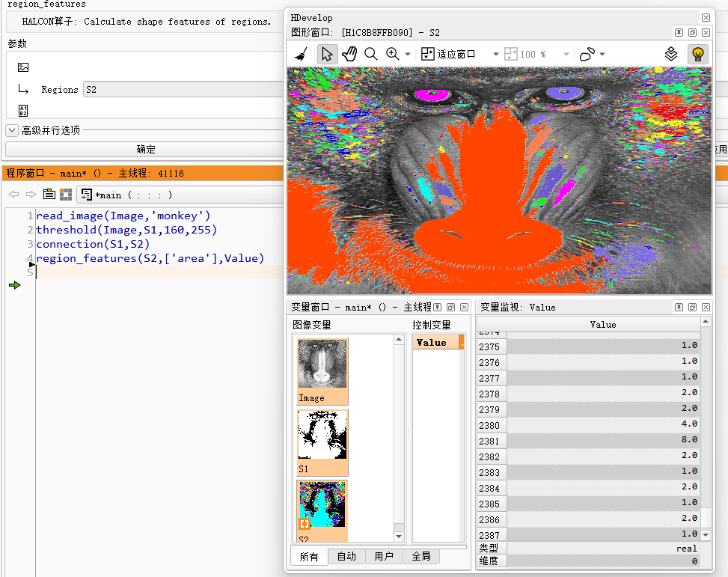Click the procedure navigation grid icon
728x577 pixels.
pyautogui.click(x=65, y=194)
